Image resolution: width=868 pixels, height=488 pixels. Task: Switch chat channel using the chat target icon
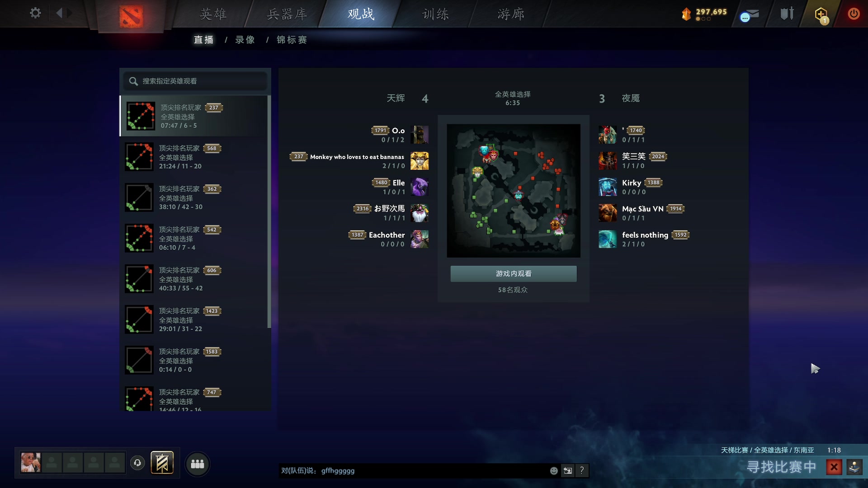point(568,471)
